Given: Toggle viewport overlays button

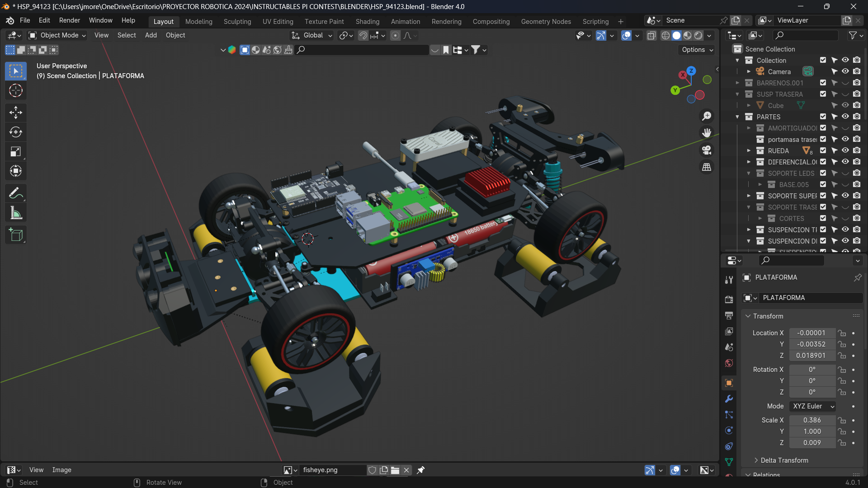Looking at the screenshot, I should coord(626,36).
